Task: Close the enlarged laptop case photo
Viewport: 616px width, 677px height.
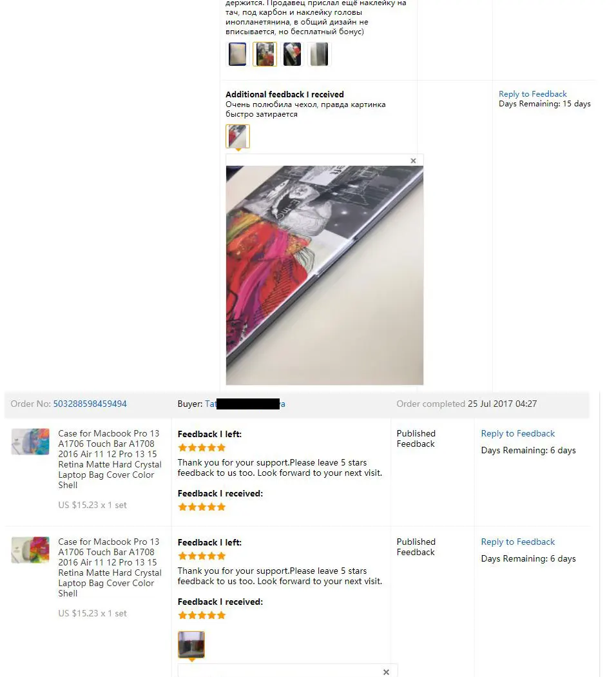Action: coord(413,161)
